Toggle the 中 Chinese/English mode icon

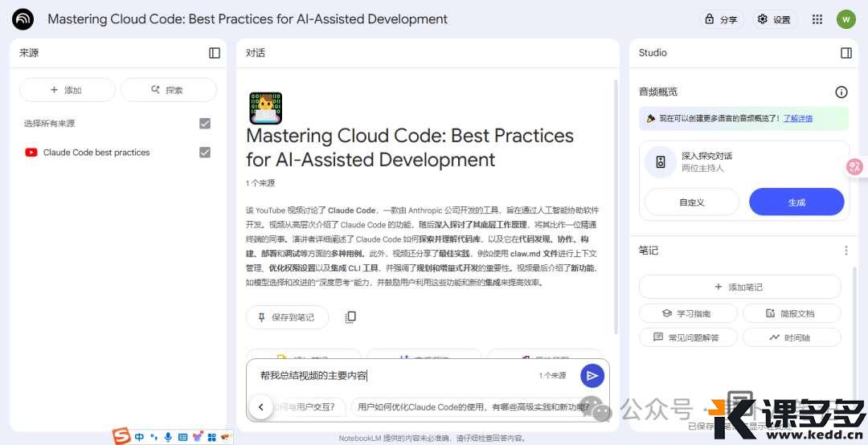(x=139, y=437)
